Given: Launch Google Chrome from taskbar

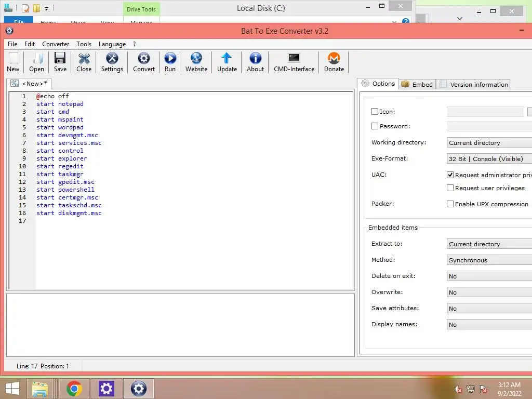Looking at the screenshot, I should click(x=74, y=389).
